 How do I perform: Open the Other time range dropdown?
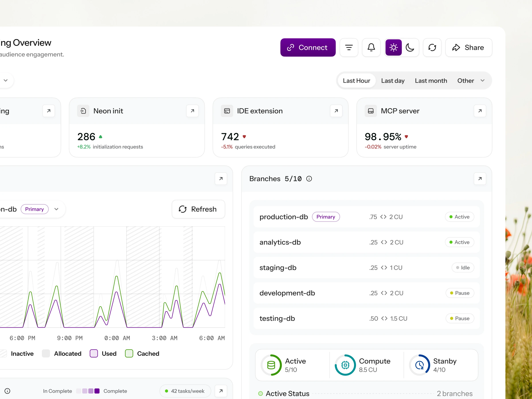pyautogui.click(x=471, y=80)
